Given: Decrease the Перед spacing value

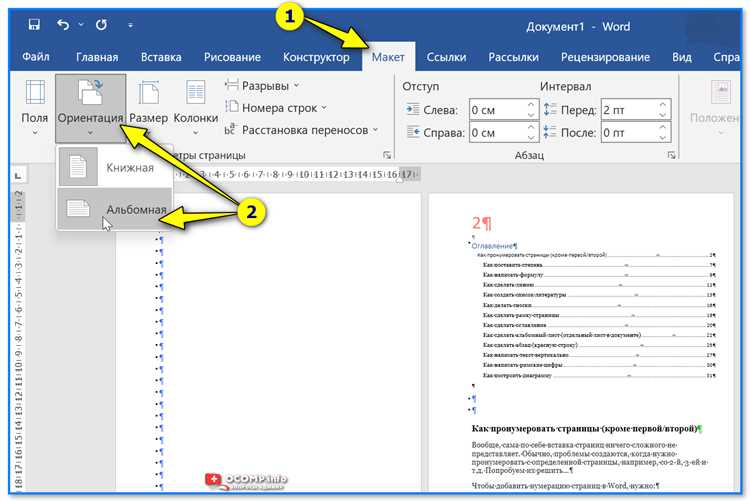Looking at the screenshot, I should pyautogui.click(x=663, y=115).
